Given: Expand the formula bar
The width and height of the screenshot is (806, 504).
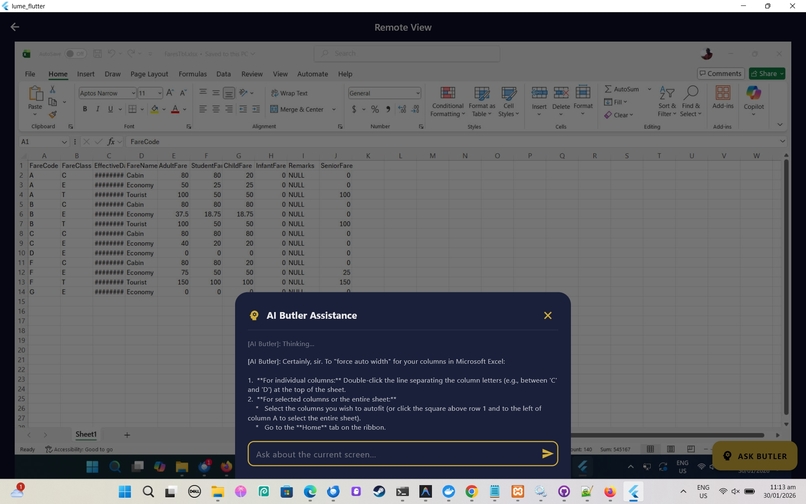Looking at the screenshot, I should tap(782, 141).
